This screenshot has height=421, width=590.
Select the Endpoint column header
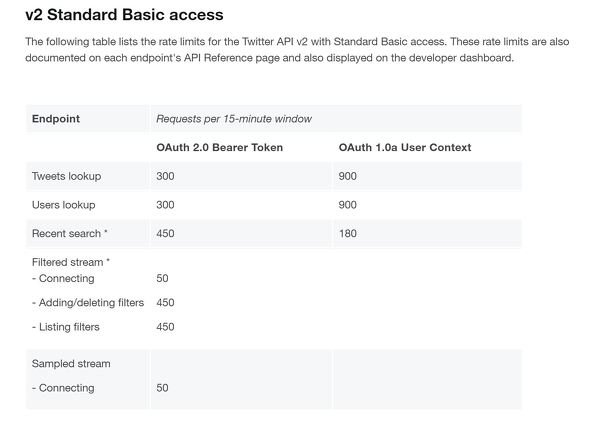click(56, 119)
